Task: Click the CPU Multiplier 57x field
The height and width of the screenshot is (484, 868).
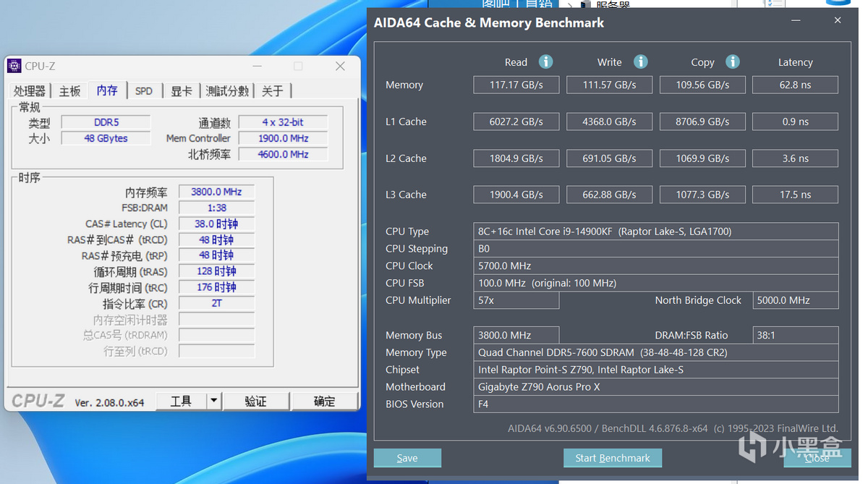Action: click(516, 300)
